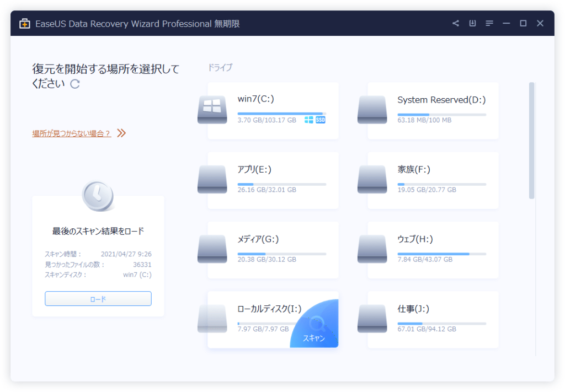Click the win7(C:) drive name
565x392 pixels.
point(256,99)
